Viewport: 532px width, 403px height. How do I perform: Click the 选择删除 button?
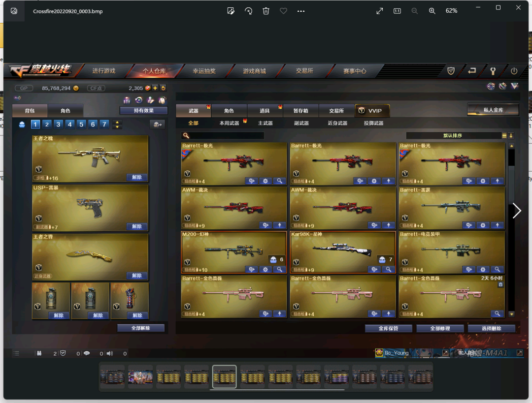[492, 328]
